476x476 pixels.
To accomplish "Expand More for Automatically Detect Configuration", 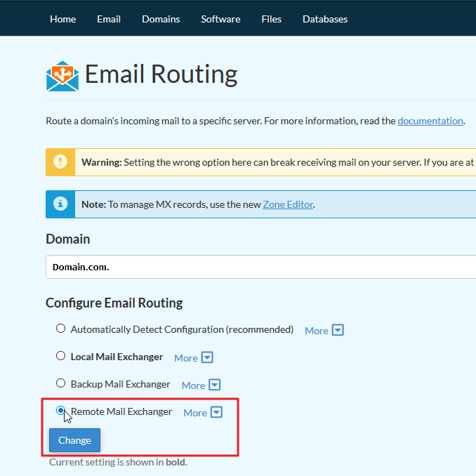I will [x=324, y=330].
